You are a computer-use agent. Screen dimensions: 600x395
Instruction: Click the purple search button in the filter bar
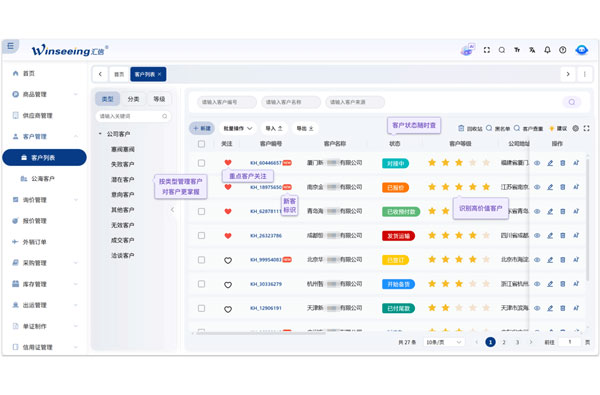pos(572,102)
